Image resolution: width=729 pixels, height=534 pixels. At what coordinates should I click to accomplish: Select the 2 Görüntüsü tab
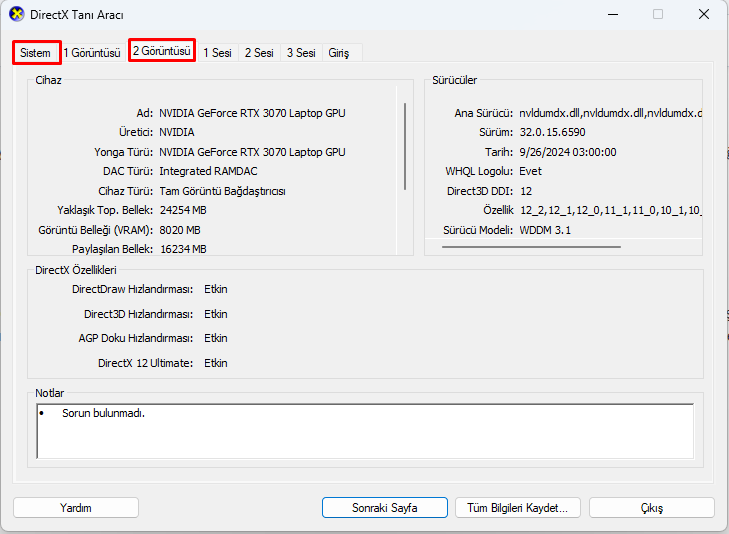click(161, 51)
